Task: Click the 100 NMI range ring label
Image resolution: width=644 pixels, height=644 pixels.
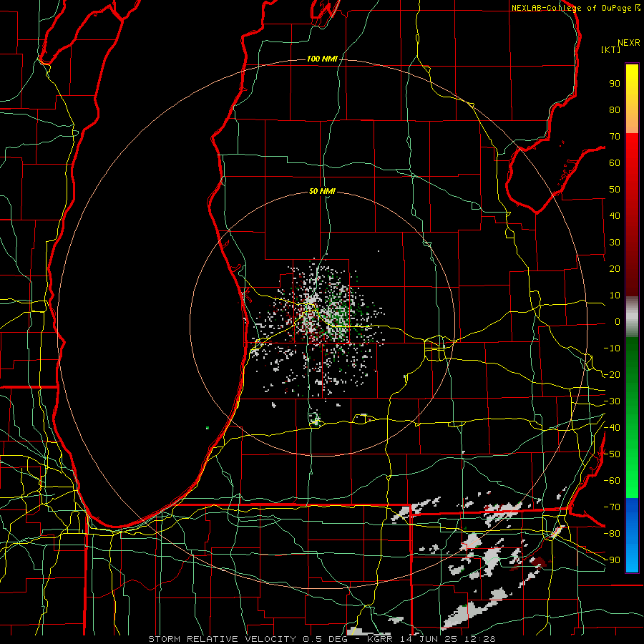Action: [322, 59]
